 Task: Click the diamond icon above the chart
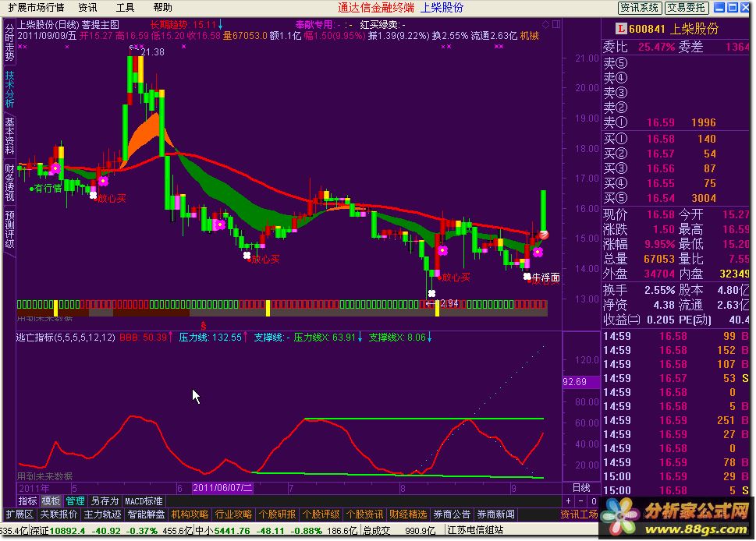[546, 24]
